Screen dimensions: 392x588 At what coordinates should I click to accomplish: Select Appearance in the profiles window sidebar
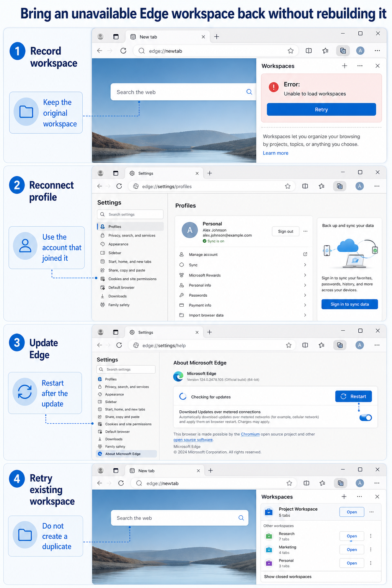[130, 244]
